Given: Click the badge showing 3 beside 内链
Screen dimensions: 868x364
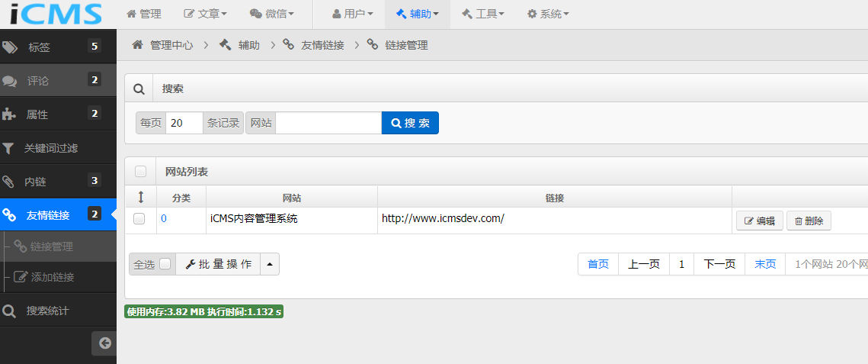Looking at the screenshot, I should (x=94, y=180).
